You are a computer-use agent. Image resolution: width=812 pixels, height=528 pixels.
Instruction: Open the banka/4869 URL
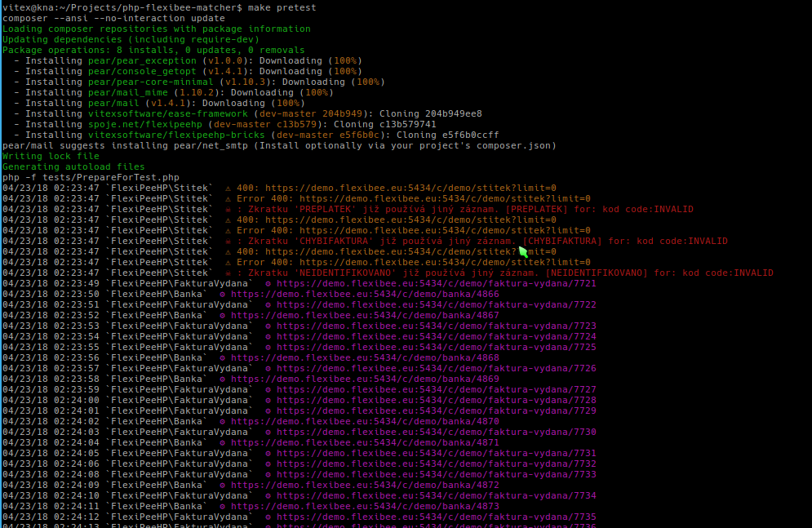coord(365,379)
